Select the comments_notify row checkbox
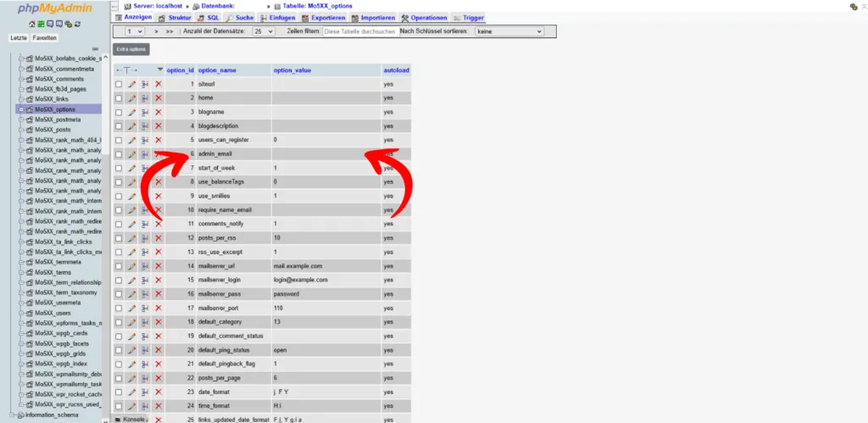The image size is (868, 423). coord(119,224)
